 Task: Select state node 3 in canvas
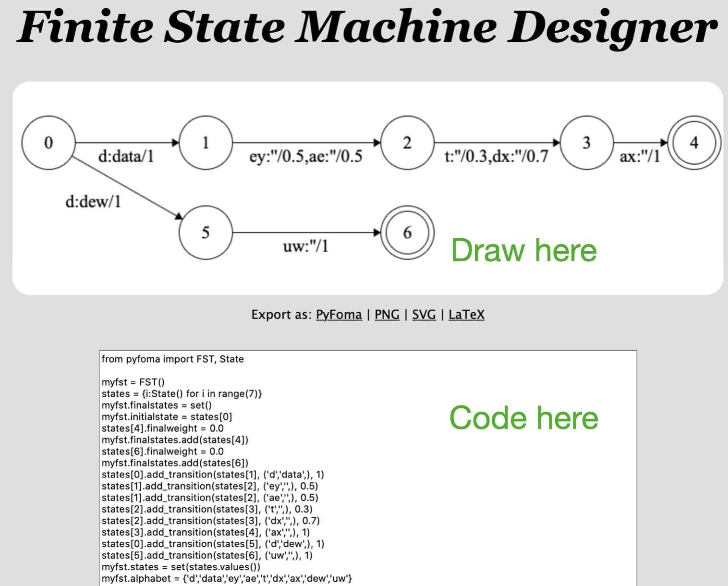pyautogui.click(x=586, y=143)
